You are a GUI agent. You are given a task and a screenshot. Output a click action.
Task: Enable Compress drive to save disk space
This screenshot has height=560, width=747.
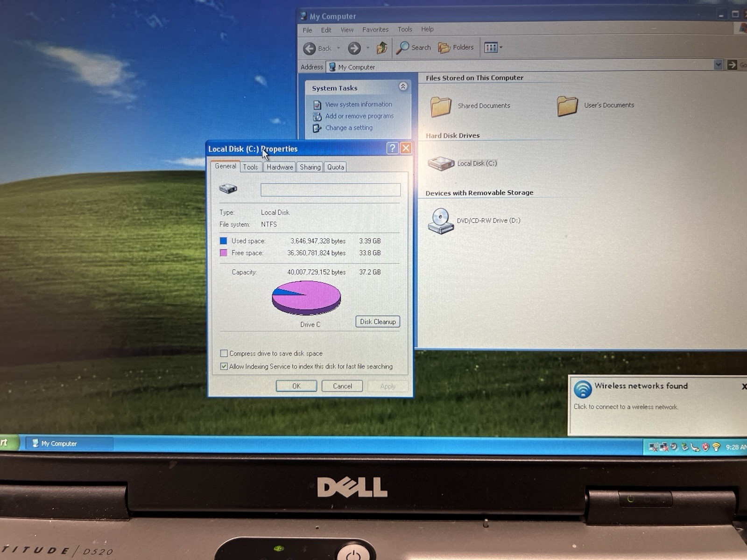pos(224,353)
